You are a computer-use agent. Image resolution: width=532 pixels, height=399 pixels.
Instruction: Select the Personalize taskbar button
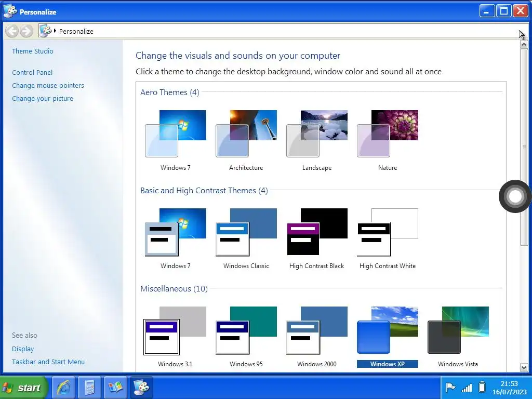pos(141,388)
